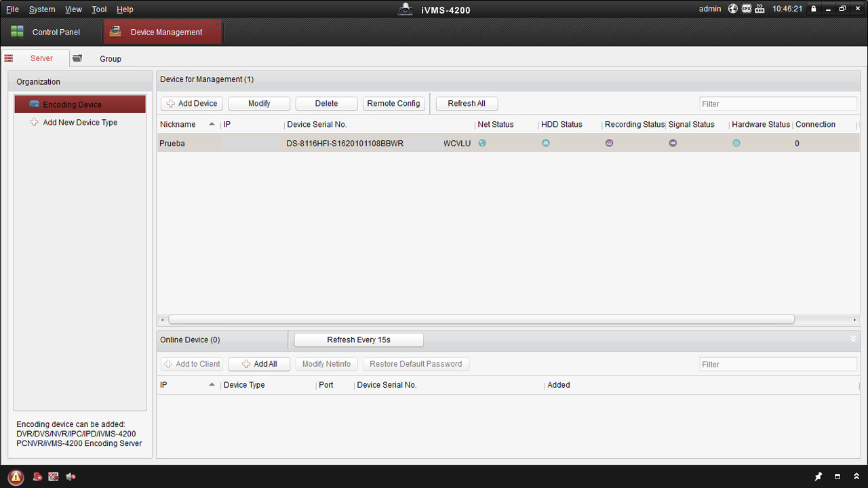This screenshot has height=488, width=868.
Task: Maximize the alarm panel via window icon
Action: pos(837,476)
